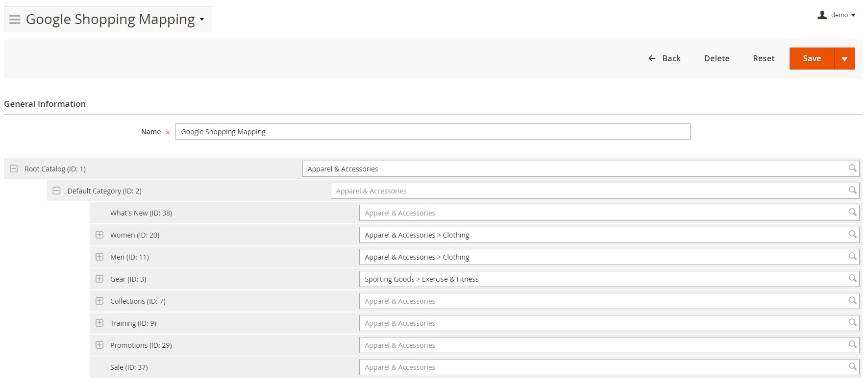This screenshot has height=384, width=868.
Task: Open the Save button dropdown arrow
Action: click(844, 59)
